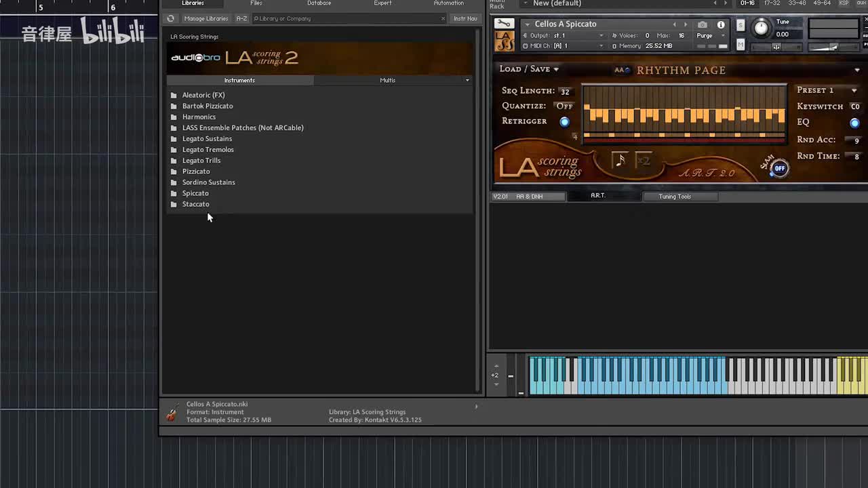
Task: Select the 33-48 rack page
Action: click(796, 3)
